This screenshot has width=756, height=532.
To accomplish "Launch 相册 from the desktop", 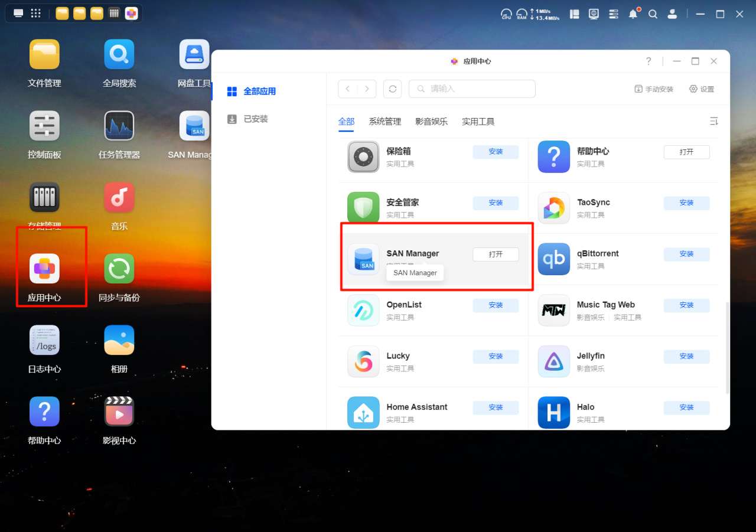I will click(119, 340).
